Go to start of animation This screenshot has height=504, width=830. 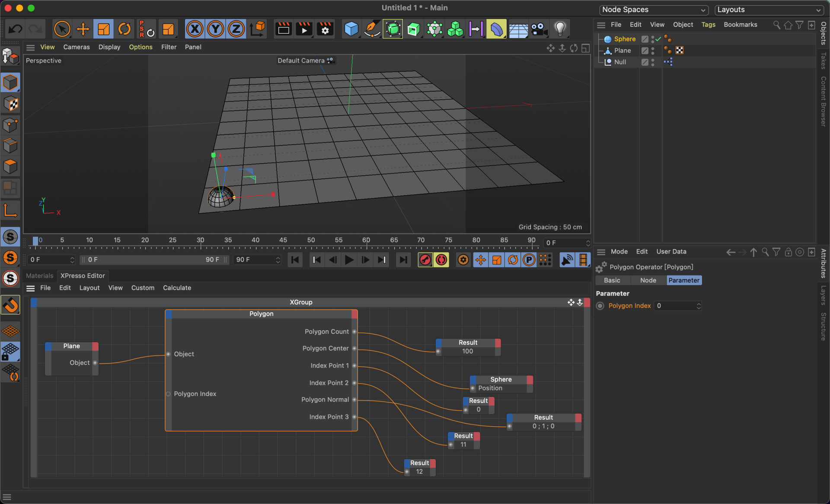point(295,260)
